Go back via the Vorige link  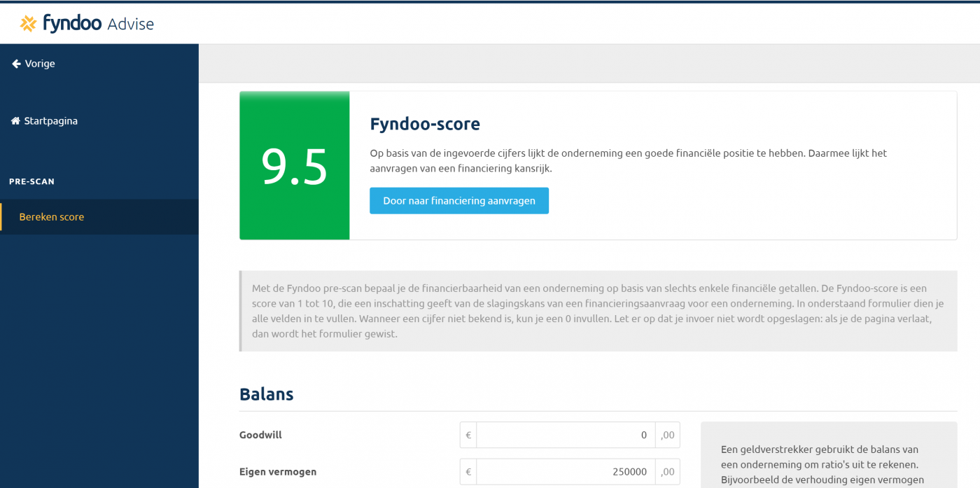33,64
